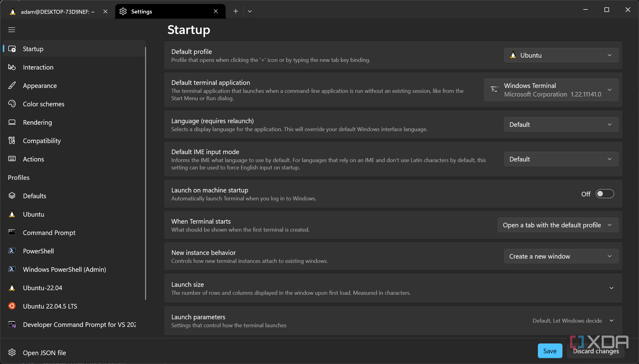
Task: Click the Compatibility icon in sidebar
Action: (12, 141)
